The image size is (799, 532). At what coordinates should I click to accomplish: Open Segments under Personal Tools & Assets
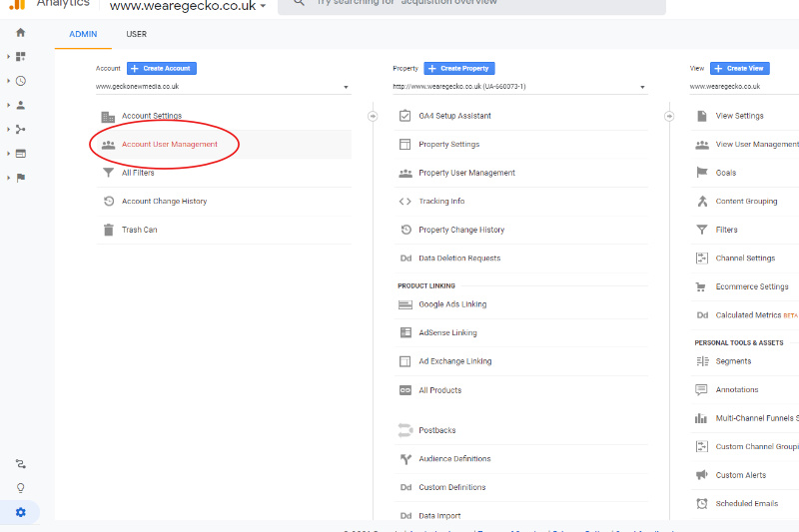click(744, 361)
